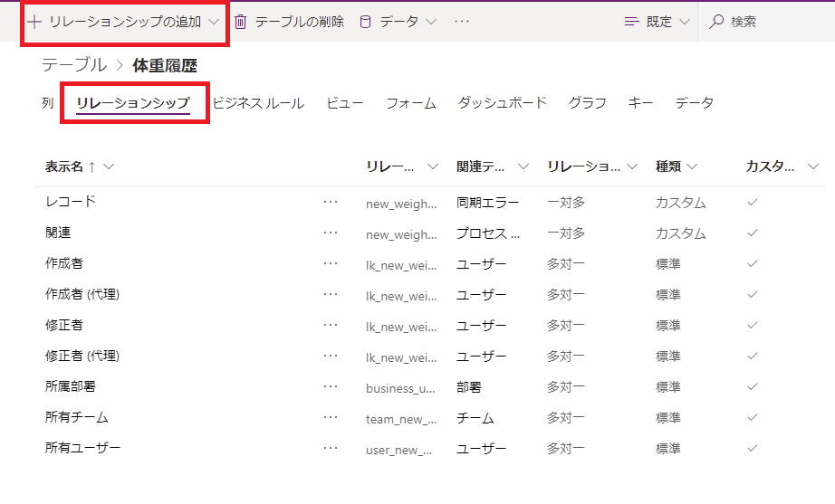This screenshot has width=835, height=504.
Task: Click 一対多 cell in レコード row
Action: 566,203
